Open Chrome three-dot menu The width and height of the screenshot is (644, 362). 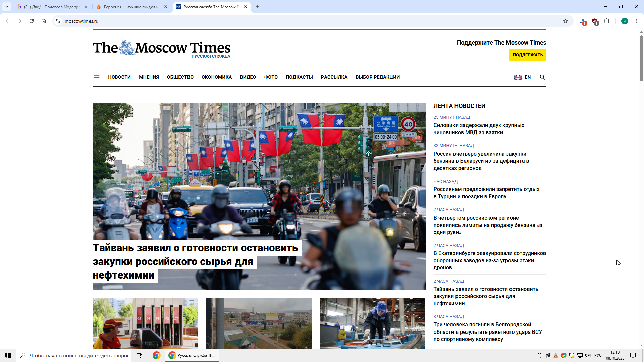coord(636,21)
